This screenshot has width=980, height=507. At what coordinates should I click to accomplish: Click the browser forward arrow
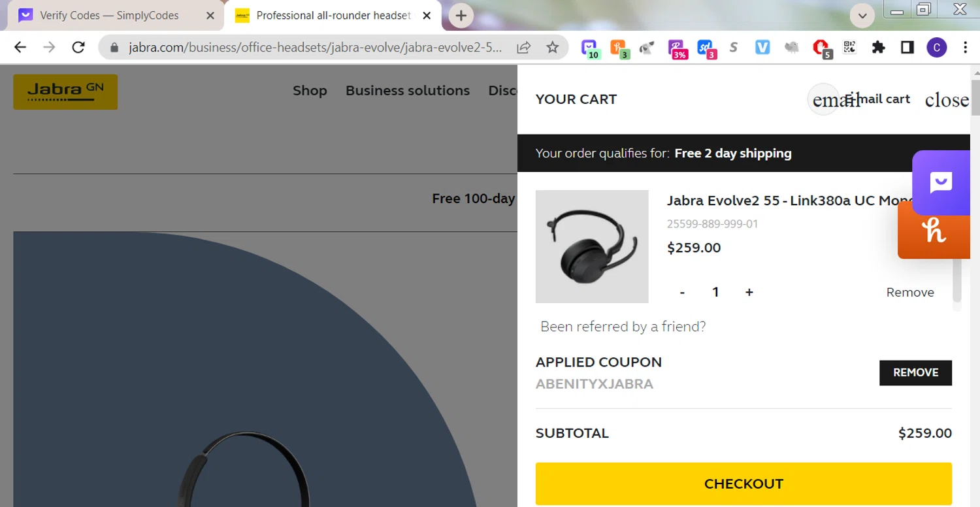[49, 47]
